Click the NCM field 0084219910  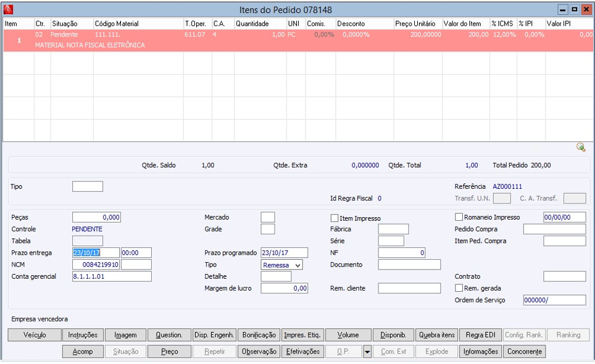click(96, 264)
